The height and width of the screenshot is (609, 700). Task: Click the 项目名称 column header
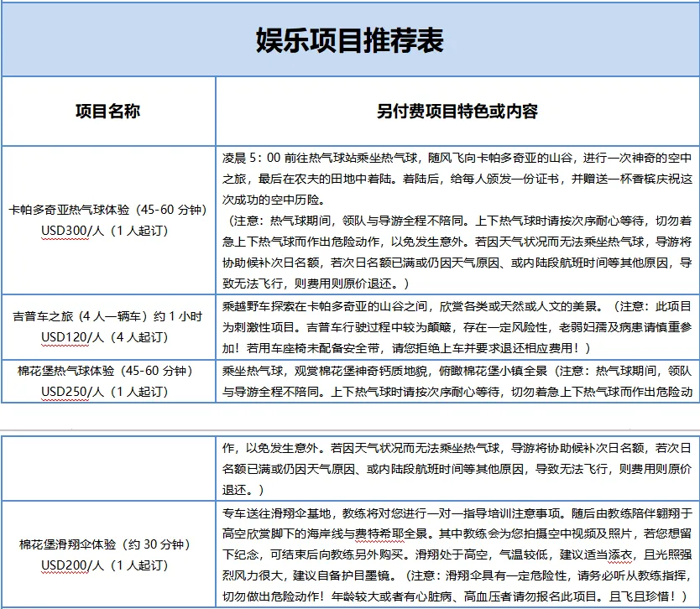click(x=107, y=111)
